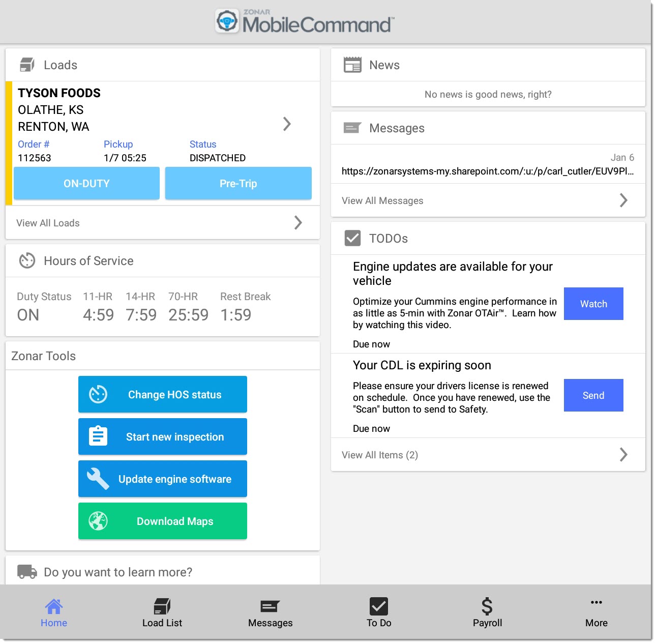This screenshot has height=644, width=656.
Task: Click 11-HR value 4:59
Action: point(99,315)
